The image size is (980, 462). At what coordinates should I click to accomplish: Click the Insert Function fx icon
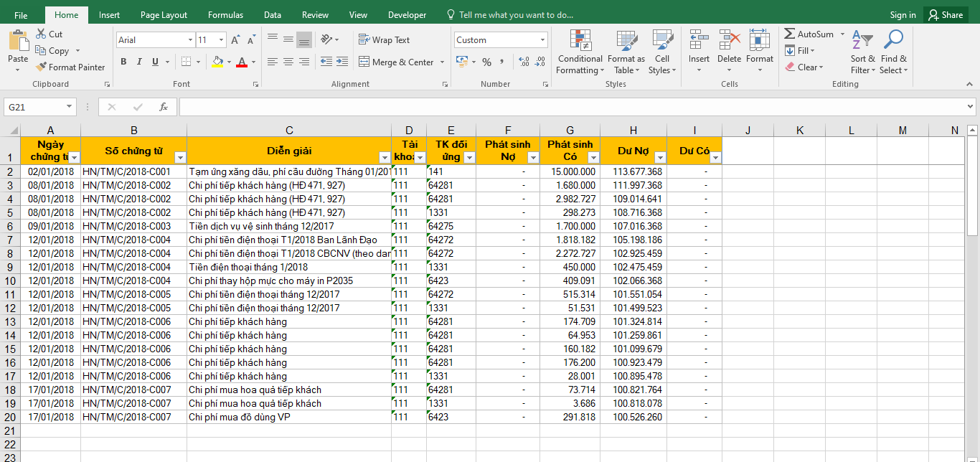[x=164, y=107]
